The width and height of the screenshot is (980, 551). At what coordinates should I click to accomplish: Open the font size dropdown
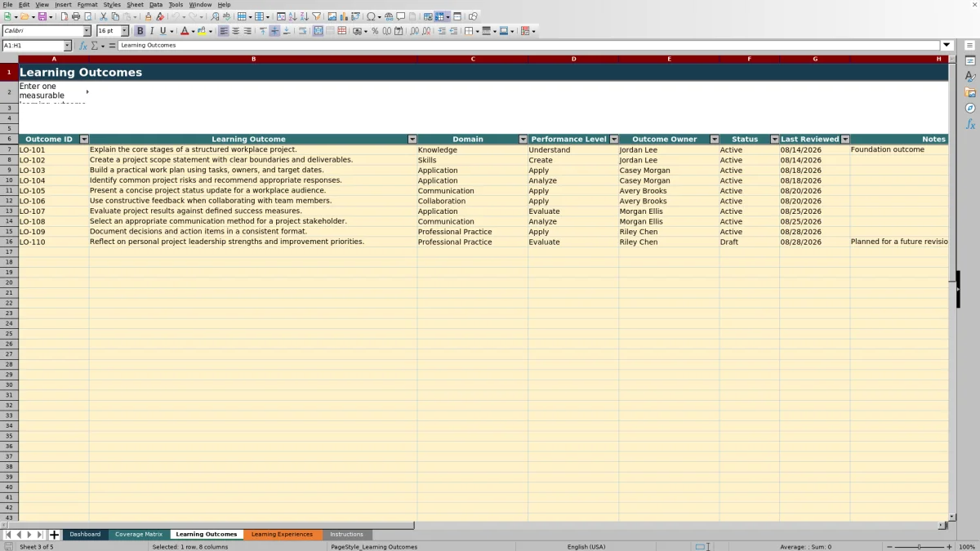pos(125,31)
